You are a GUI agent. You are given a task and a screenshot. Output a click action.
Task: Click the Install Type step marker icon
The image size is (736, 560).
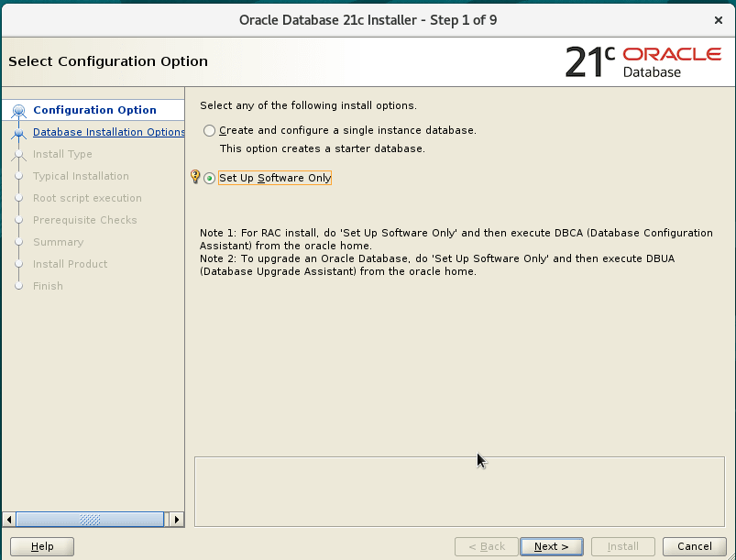[x=18, y=154]
